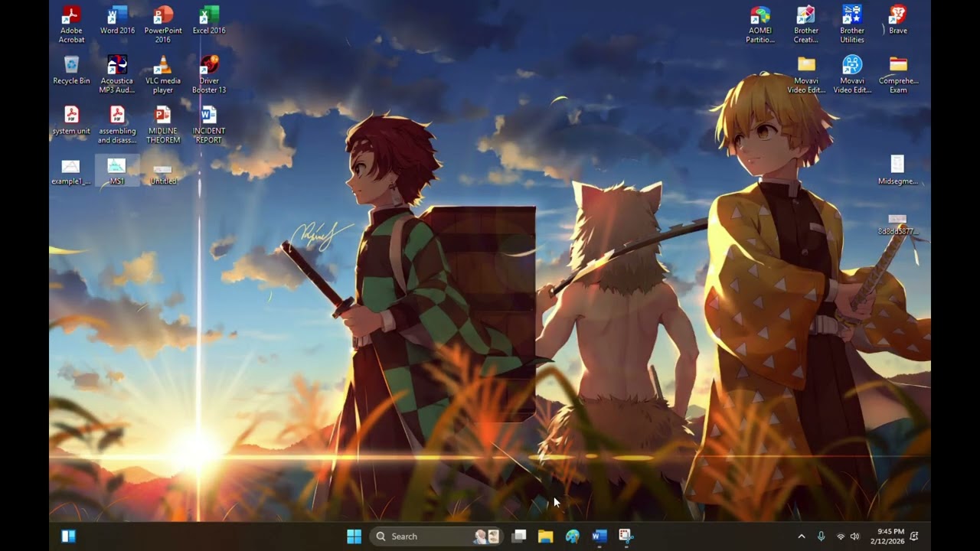Image resolution: width=980 pixels, height=551 pixels.
Task: Open the Widgets panel at taskbar left
Action: pos(68,536)
